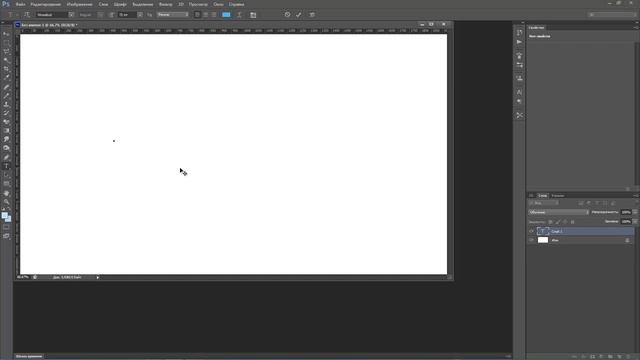Center-align text in options bar
Screen dimensions: 640x360
pyautogui.click(x=205, y=15)
